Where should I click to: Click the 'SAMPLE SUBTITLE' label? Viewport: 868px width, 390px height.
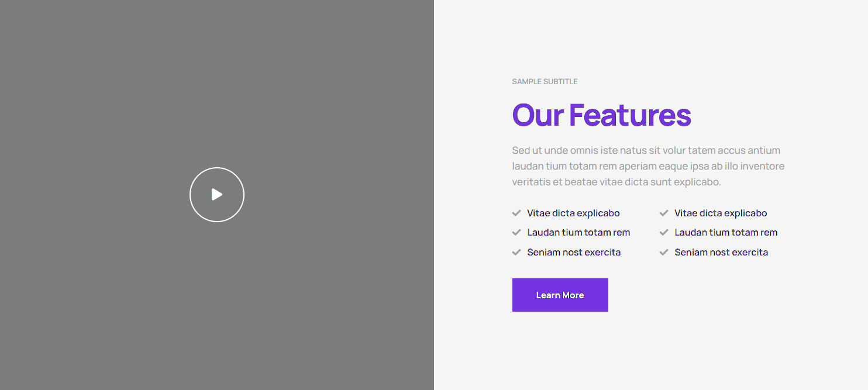click(x=545, y=82)
